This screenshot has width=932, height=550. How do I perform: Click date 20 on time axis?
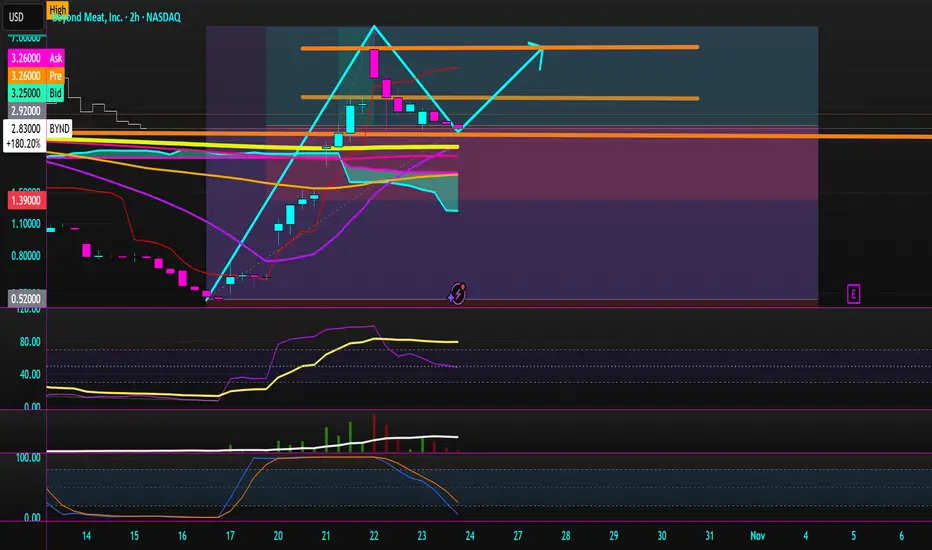pos(278,536)
